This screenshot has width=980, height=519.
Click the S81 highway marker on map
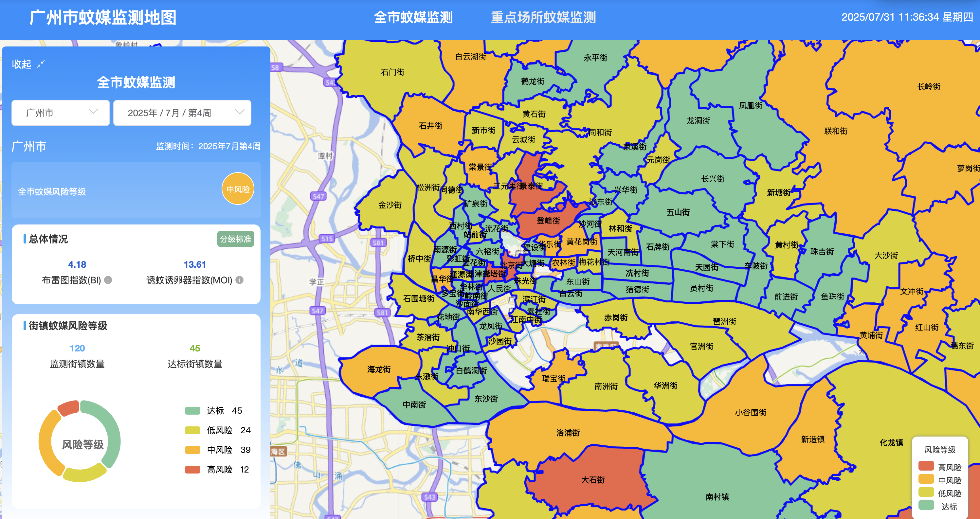point(378,243)
